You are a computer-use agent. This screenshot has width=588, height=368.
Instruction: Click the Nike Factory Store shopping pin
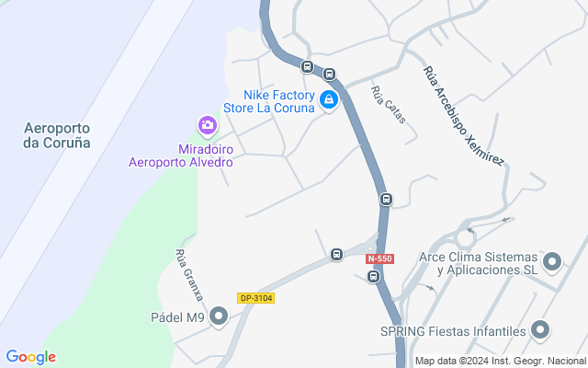point(329,100)
